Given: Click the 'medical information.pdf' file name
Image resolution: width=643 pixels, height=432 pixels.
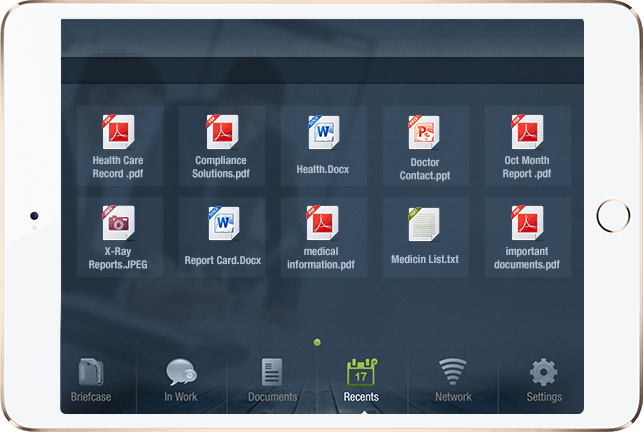Looking at the screenshot, I should pos(321,258).
